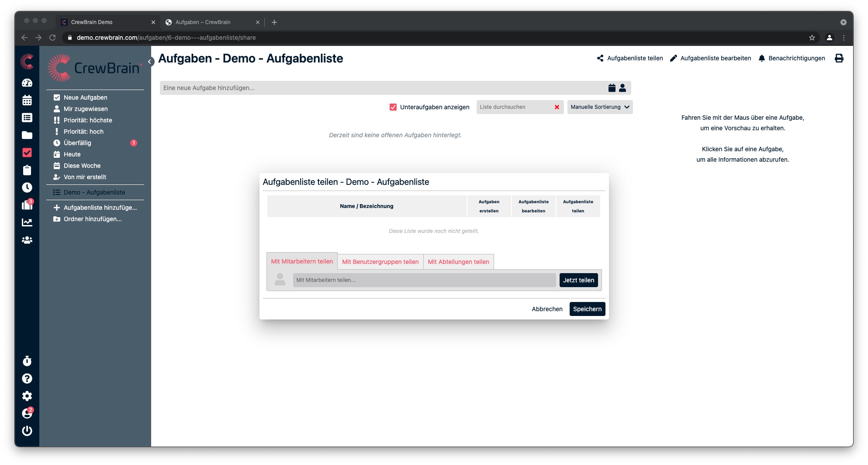Clear list search with red X
This screenshot has width=868, height=465.
[557, 107]
